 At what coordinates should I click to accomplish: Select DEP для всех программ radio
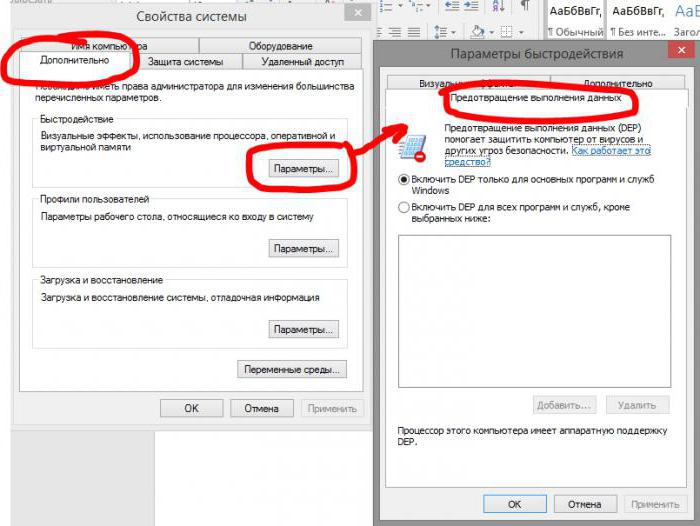click(404, 207)
